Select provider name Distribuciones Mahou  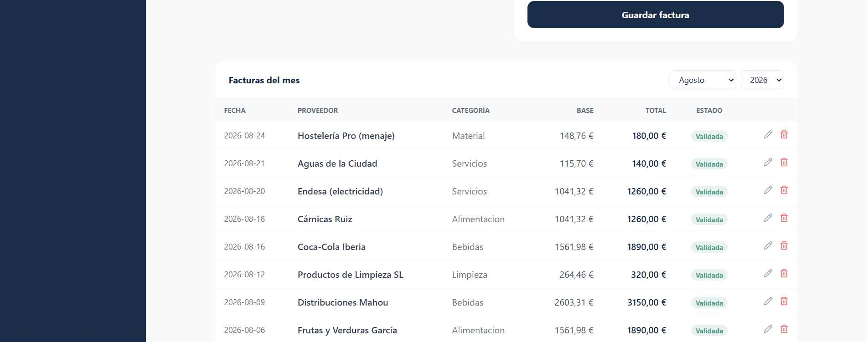point(343,302)
